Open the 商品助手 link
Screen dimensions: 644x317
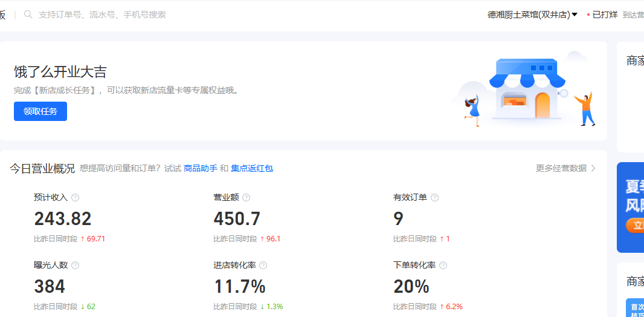pyautogui.click(x=201, y=168)
